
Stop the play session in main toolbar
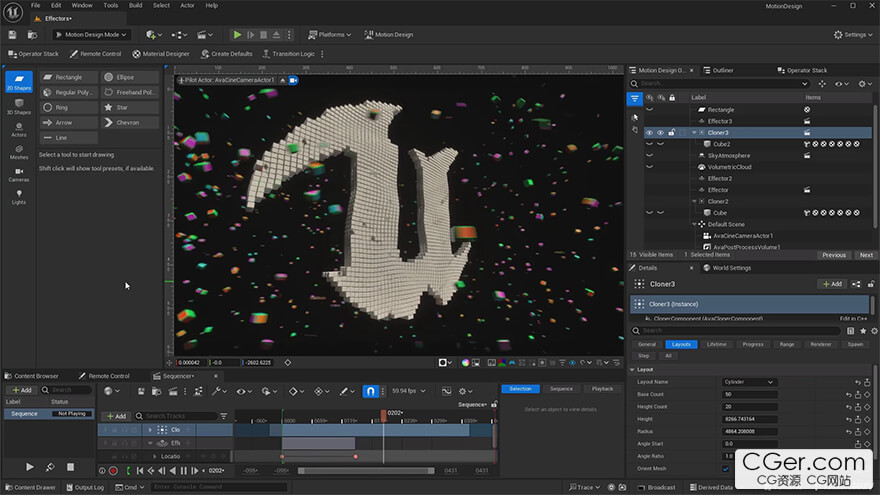pyautogui.click(x=263, y=35)
